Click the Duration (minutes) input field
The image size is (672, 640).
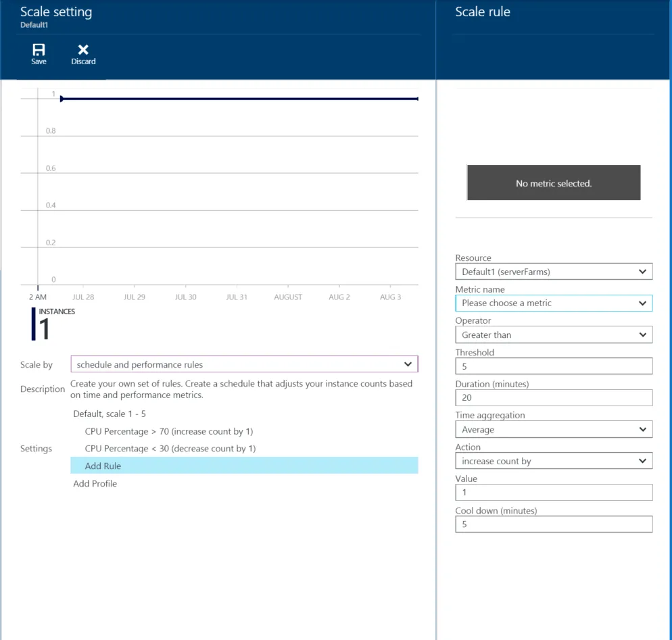click(554, 397)
